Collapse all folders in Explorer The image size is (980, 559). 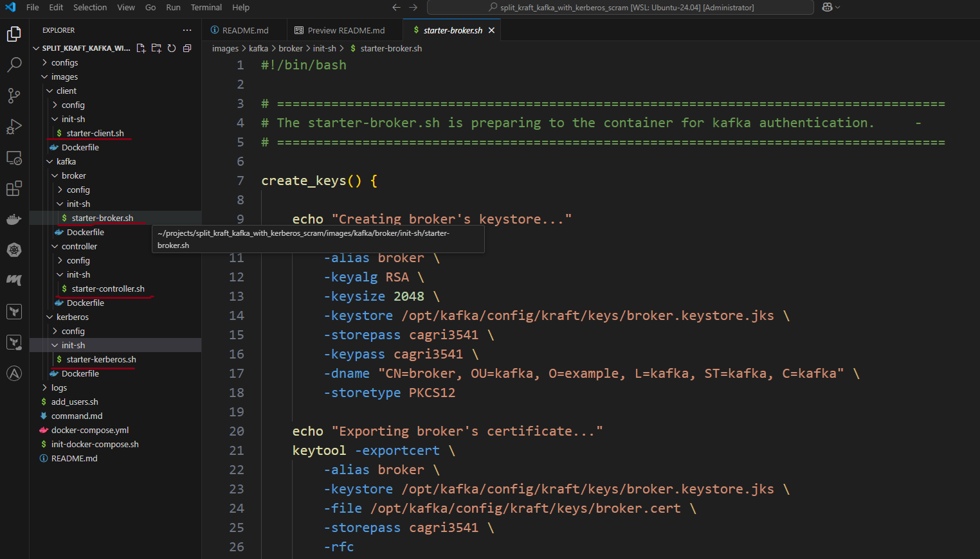(187, 48)
